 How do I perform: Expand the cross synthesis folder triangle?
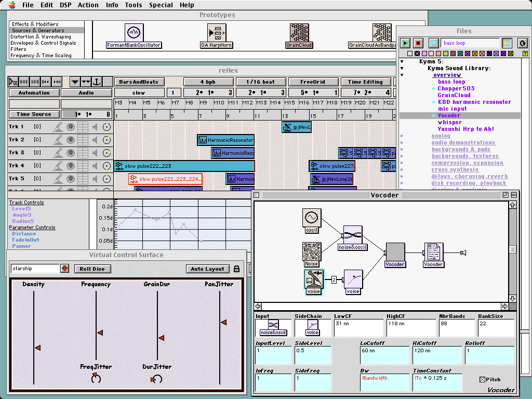point(402,170)
